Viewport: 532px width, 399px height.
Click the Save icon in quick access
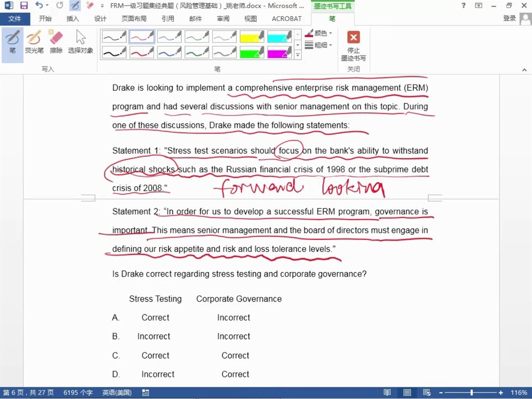coord(24,6)
